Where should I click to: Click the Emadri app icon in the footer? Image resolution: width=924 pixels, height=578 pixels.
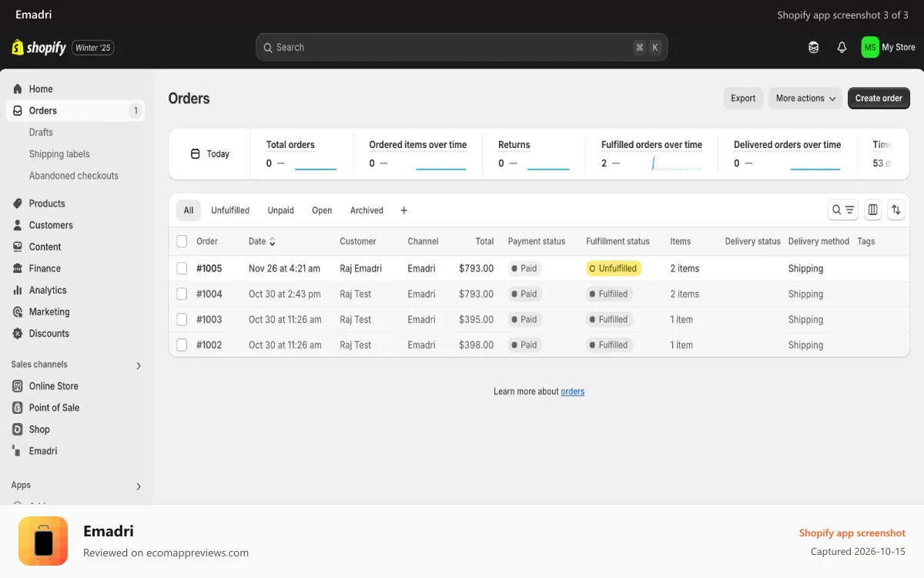pos(43,541)
